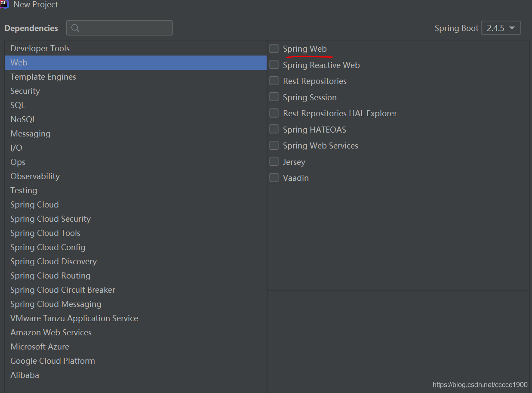Open the Messaging category
Screen dimensions: 532x393
point(135,133)
